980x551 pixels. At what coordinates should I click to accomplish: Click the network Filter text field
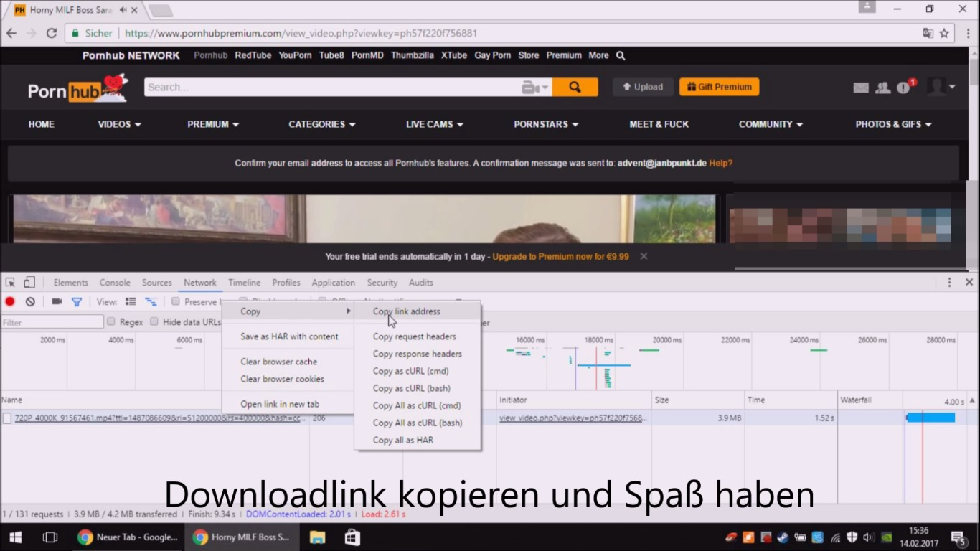coord(52,322)
